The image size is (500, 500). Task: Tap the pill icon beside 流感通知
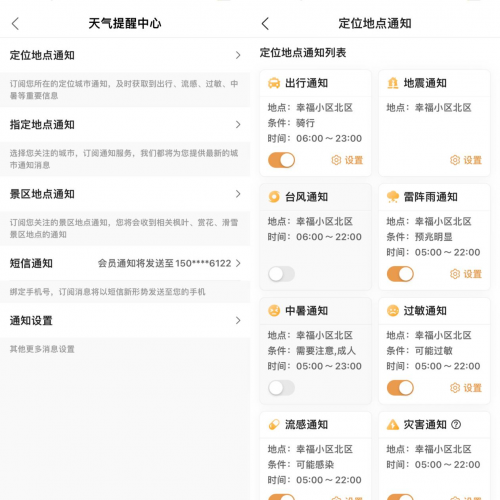pos(274,424)
